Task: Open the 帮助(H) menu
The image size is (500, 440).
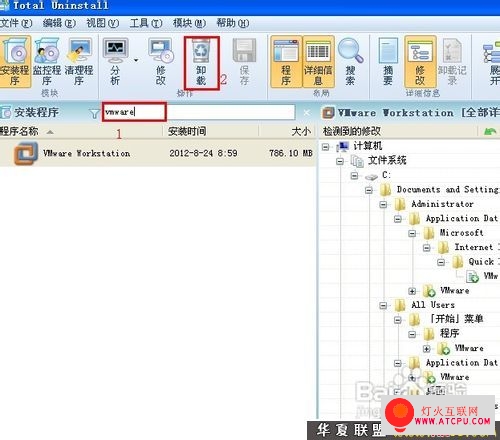Action: tap(233, 23)
